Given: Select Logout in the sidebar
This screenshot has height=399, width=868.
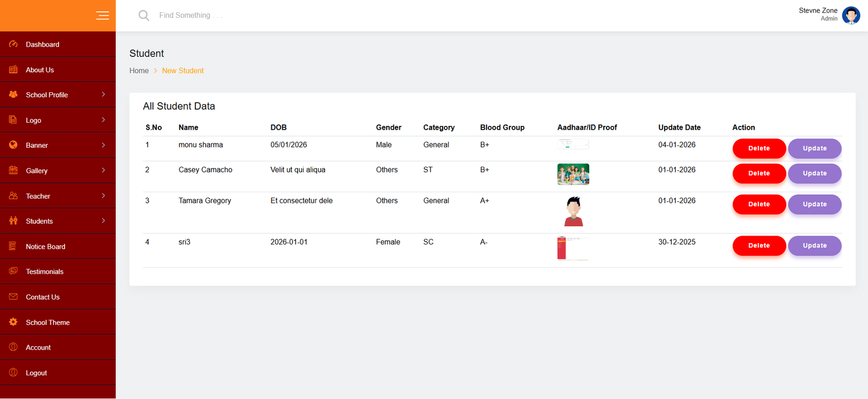Looking at the screenshot, I should click(x=58, y=372).
